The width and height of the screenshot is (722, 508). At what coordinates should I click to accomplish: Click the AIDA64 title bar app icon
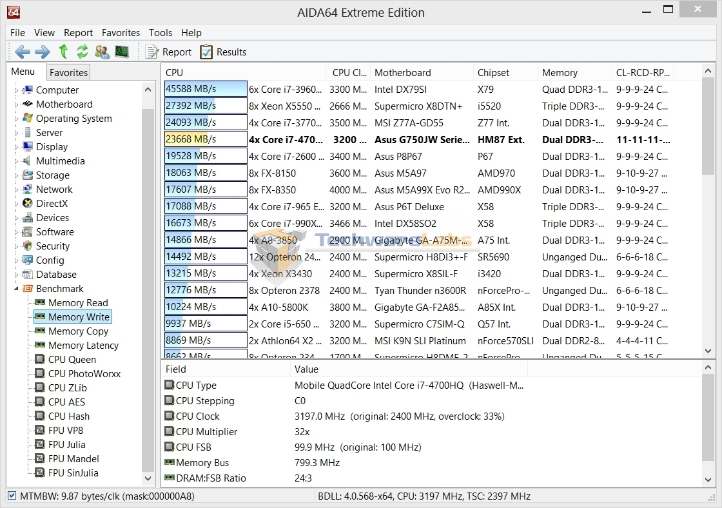(x=13, y=12)
